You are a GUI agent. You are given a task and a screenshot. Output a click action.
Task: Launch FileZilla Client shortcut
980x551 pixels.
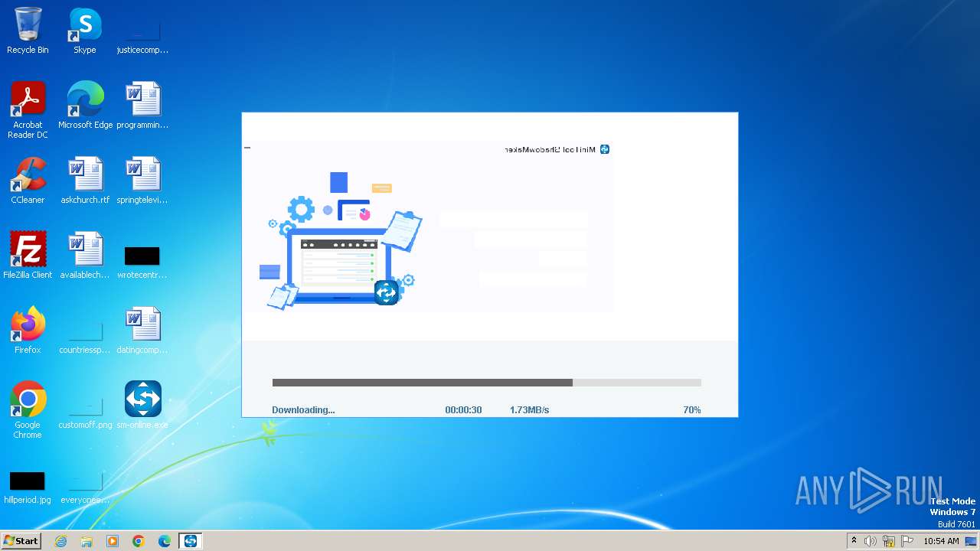(28, 256)
